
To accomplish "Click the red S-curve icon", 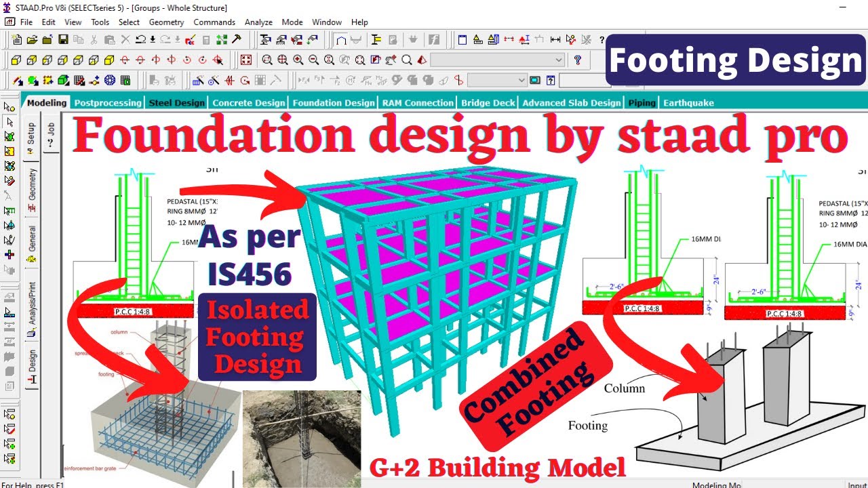I will point(458,80).
